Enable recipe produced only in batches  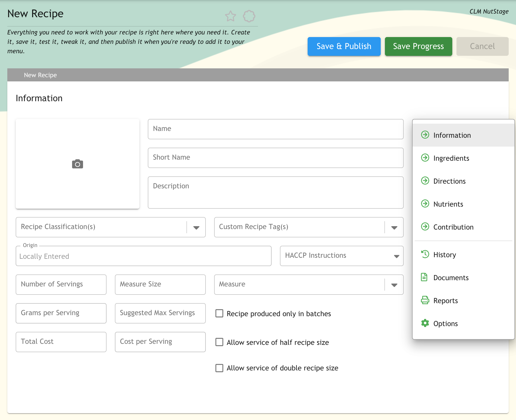tap(219, 313)
